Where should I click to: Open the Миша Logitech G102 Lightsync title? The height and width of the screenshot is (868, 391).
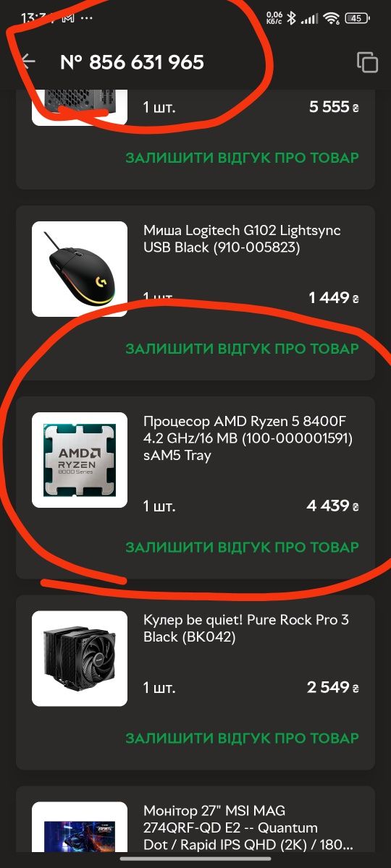242,239
